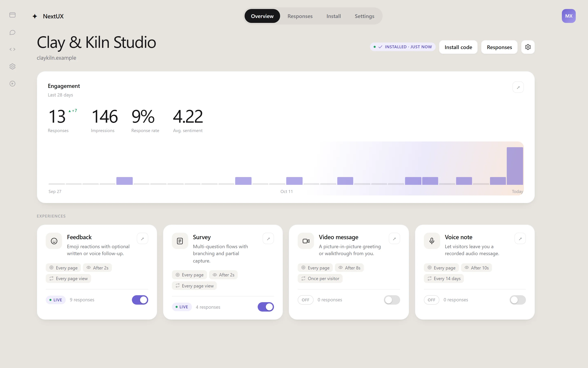Enable the Video message toggle

tap(392, 300)
